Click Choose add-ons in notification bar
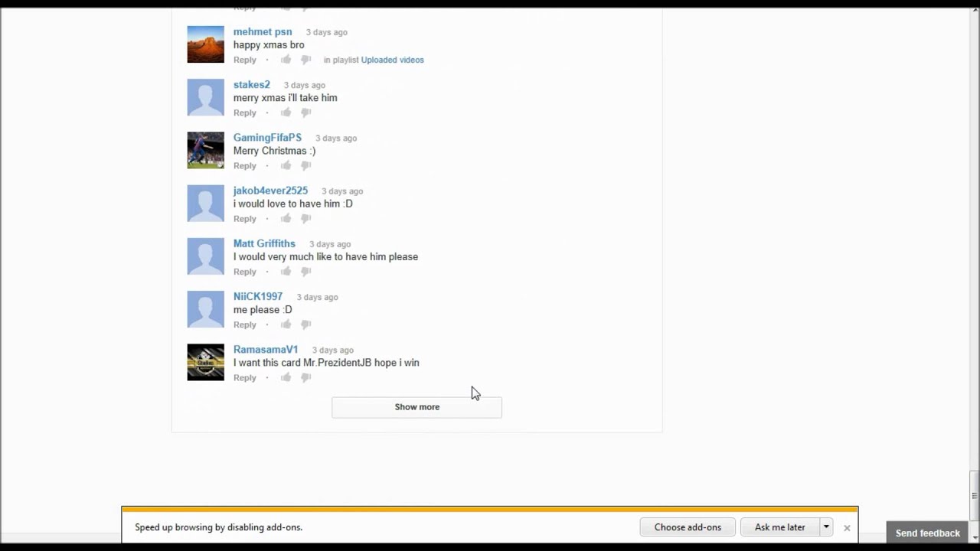980x551 pixels. 688,527
